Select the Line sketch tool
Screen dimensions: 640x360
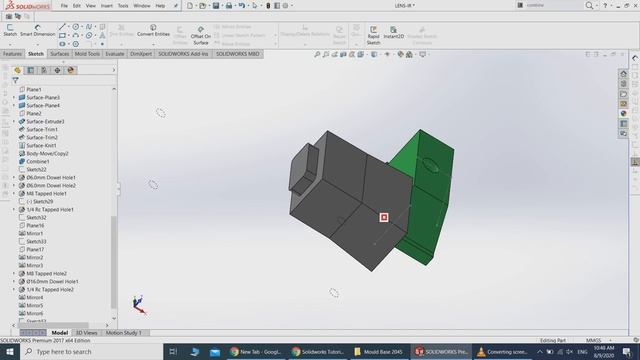(x=62, y=27)
